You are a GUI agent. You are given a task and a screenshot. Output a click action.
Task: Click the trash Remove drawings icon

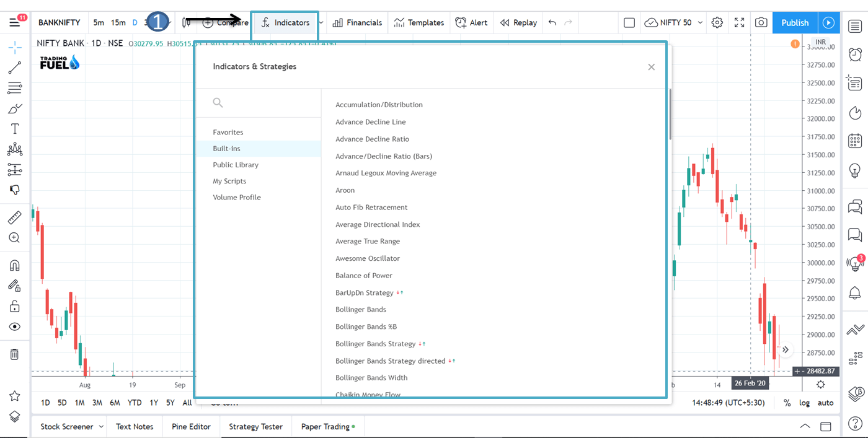tap(15, 354)
